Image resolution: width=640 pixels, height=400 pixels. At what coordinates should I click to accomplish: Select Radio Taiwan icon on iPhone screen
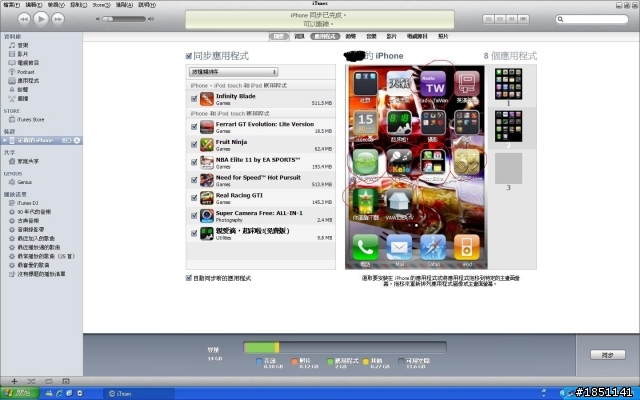(x=433, y=84)
